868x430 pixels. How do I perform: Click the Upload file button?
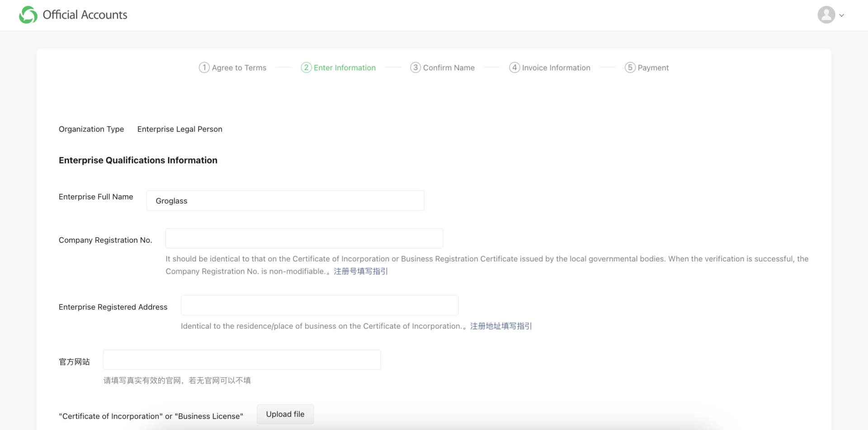click(285, 414)
